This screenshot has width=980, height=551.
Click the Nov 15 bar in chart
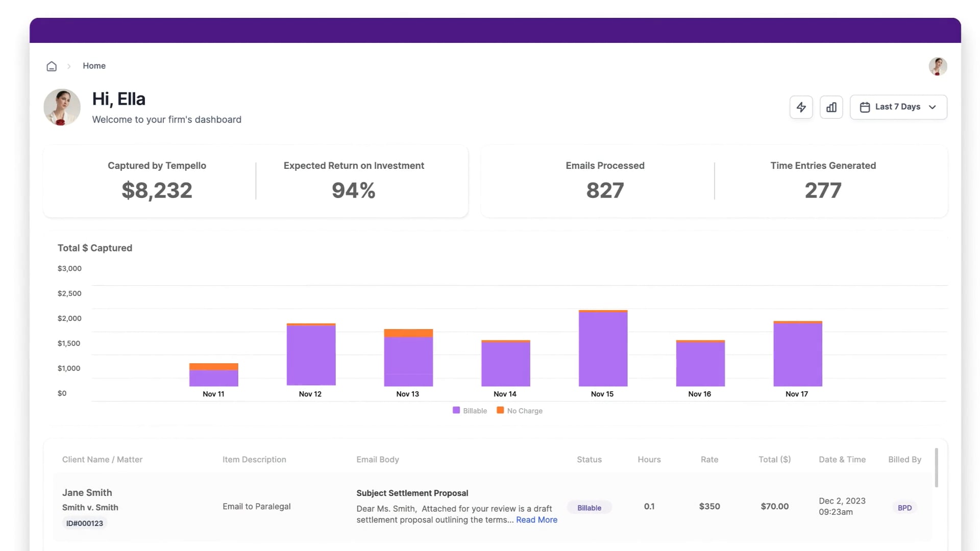(x=603, y=348)
